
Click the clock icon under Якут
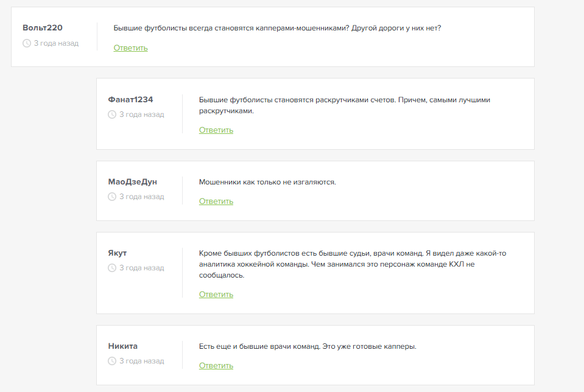pos(112,268)
